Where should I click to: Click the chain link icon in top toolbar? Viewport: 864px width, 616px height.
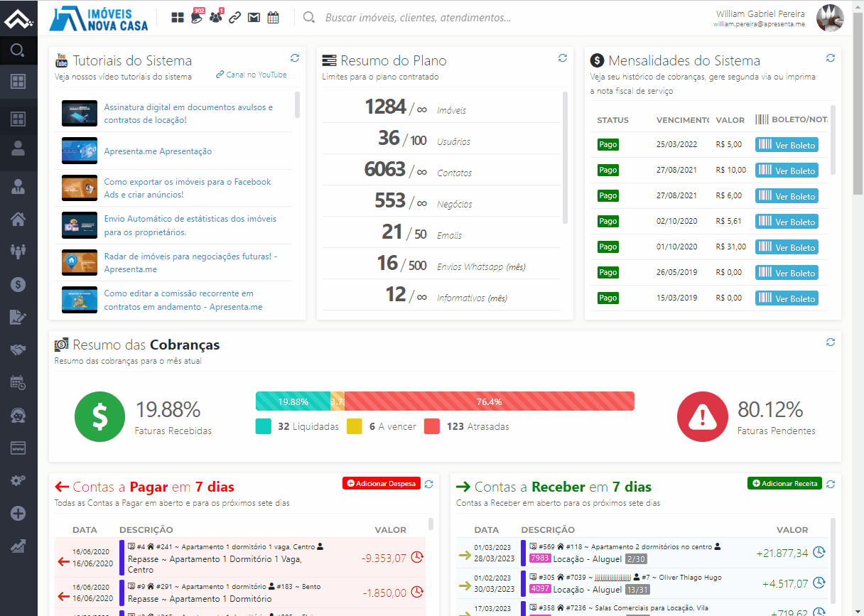click(x=234, y=18)
